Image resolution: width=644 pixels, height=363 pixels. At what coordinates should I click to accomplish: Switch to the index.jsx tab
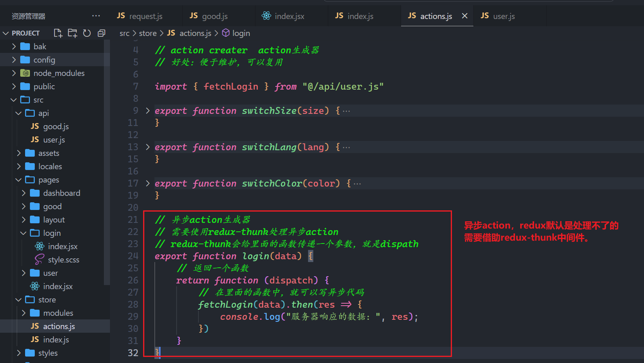289,16
